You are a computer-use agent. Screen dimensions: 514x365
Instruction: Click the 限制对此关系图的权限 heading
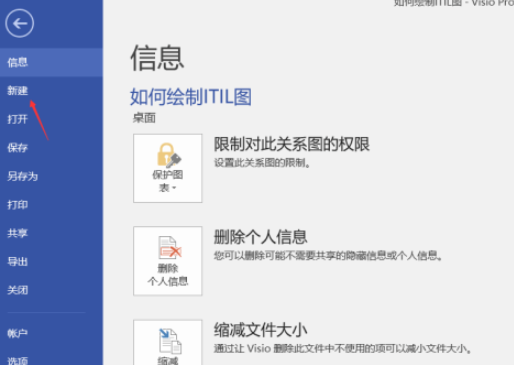[x=292, y=144]
